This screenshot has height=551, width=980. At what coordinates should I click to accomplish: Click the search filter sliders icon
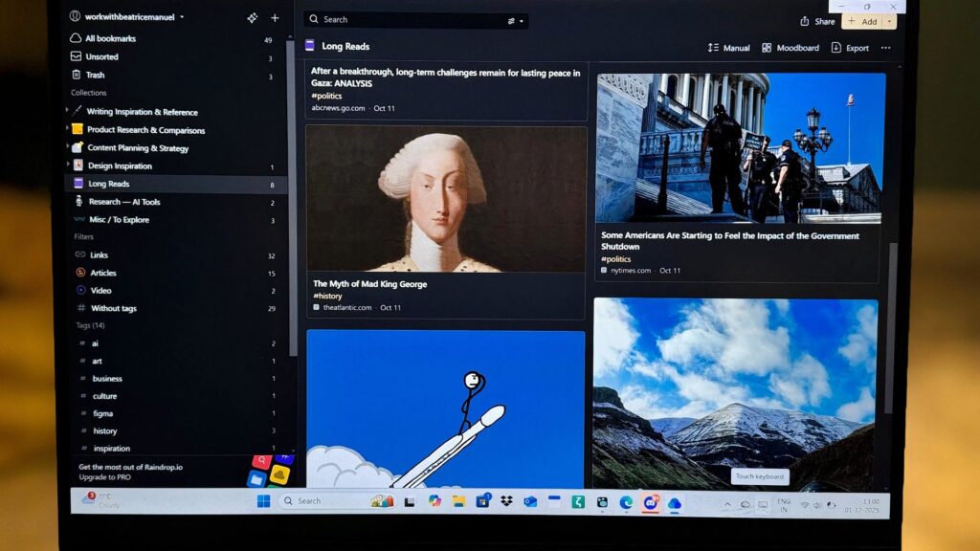pos(513,20)
